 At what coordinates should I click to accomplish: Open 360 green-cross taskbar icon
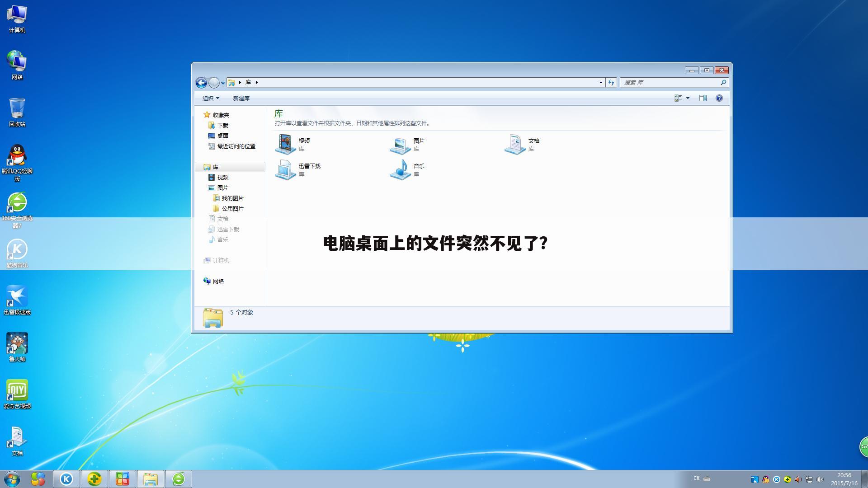click(94, 479)
